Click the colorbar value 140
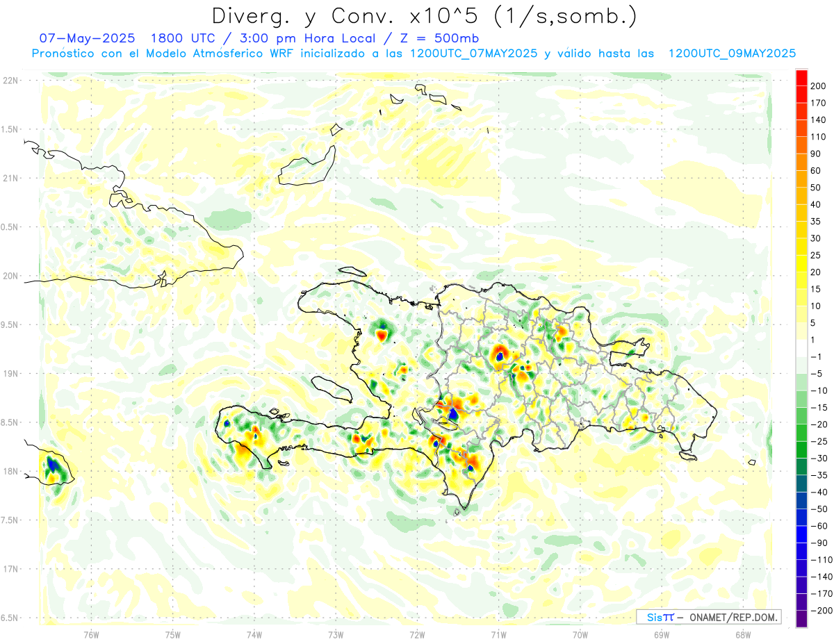This screenshot has height=644, width=834. tap(817, 119)
